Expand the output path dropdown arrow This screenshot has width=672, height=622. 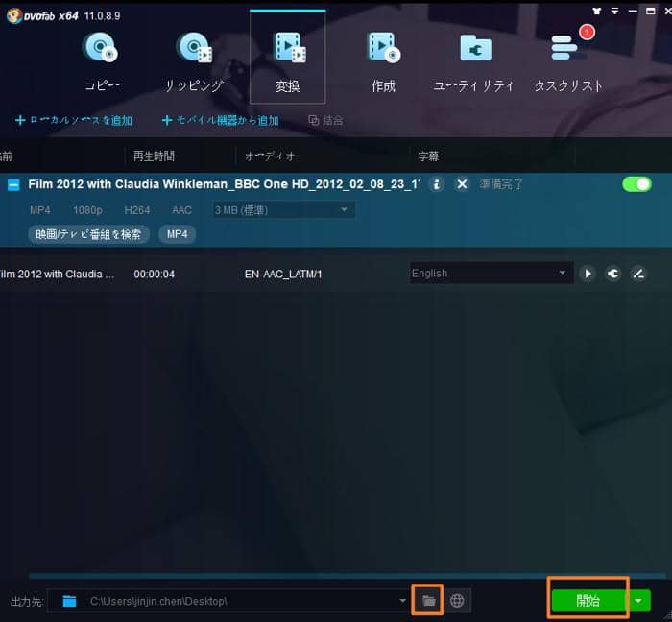tap(402, 601)
